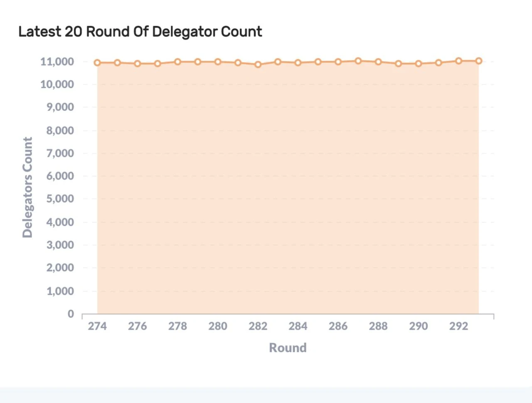Click the data point for round 288
532x403 pixels.
[378, 62]
